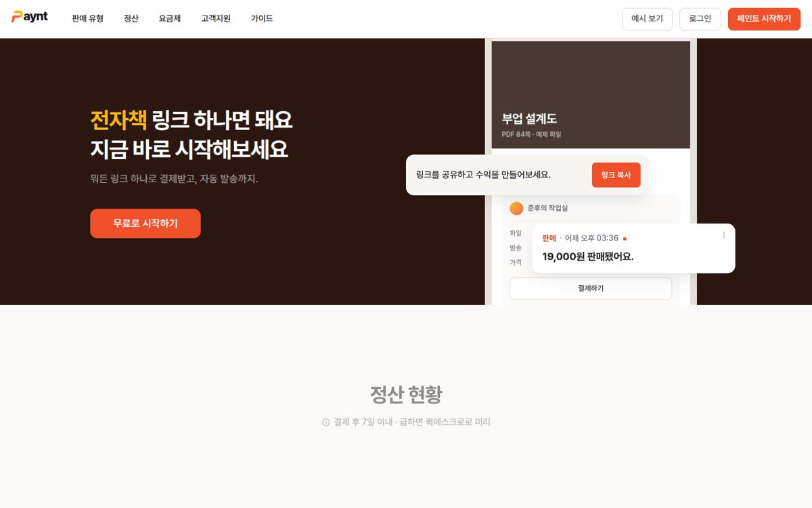Click headline 지금 바로 시작해보세요
Image resolution: width=812 pixels, height=508 pixels.
[189, 149]
